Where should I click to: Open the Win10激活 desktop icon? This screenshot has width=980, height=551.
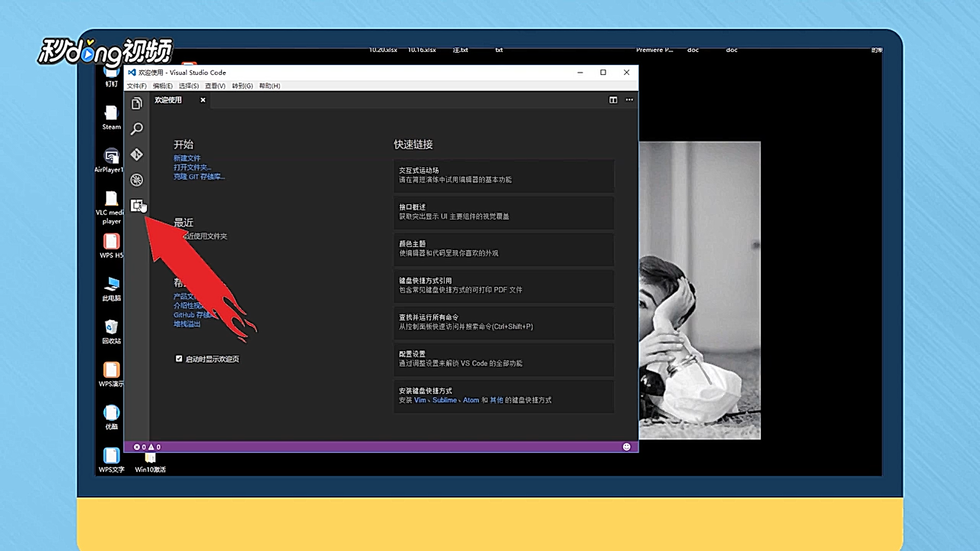click(150, 464)
